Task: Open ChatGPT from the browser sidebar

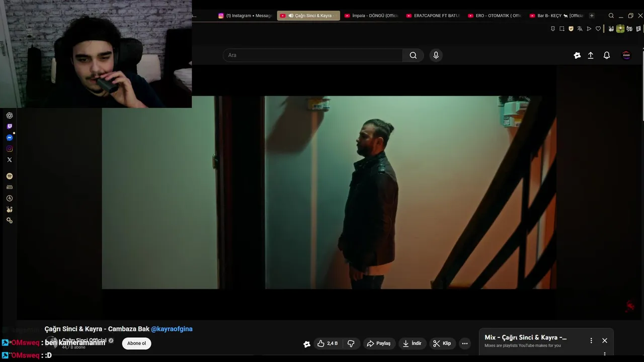Action: pyautogui.click(x=10, y=116)
